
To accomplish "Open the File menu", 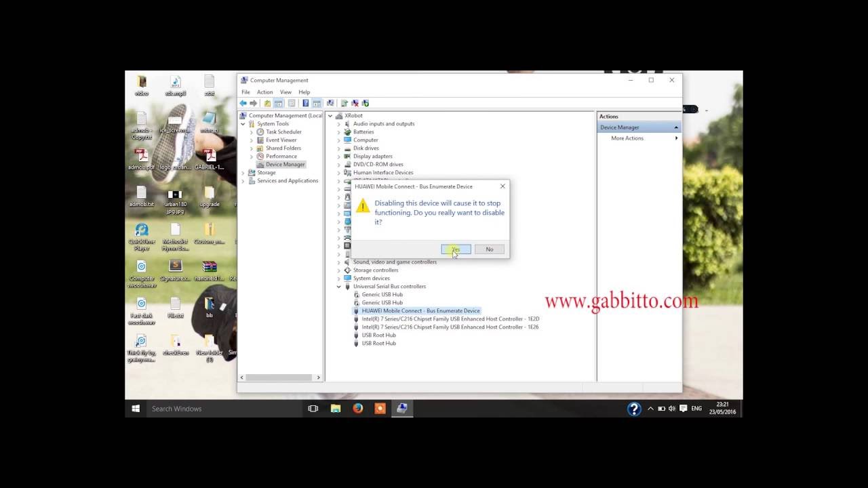I will coord(245,92).
